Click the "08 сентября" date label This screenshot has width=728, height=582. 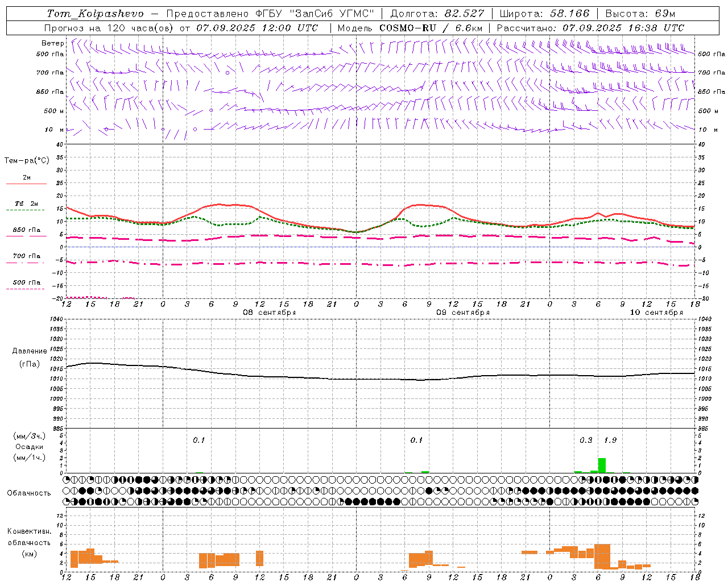tap(270, 313)
